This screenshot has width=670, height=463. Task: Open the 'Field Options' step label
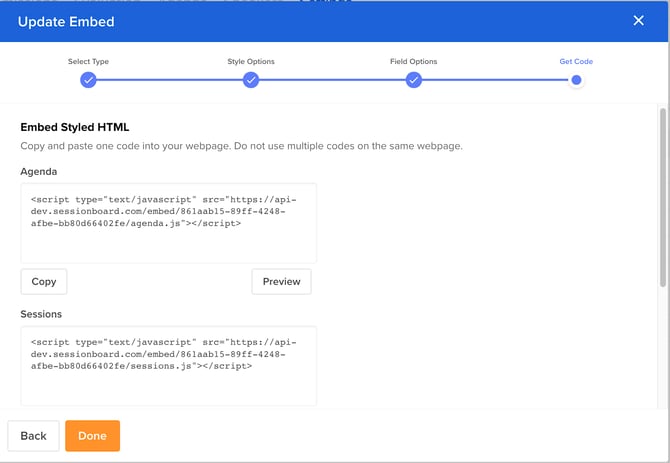tap(413, 62)
